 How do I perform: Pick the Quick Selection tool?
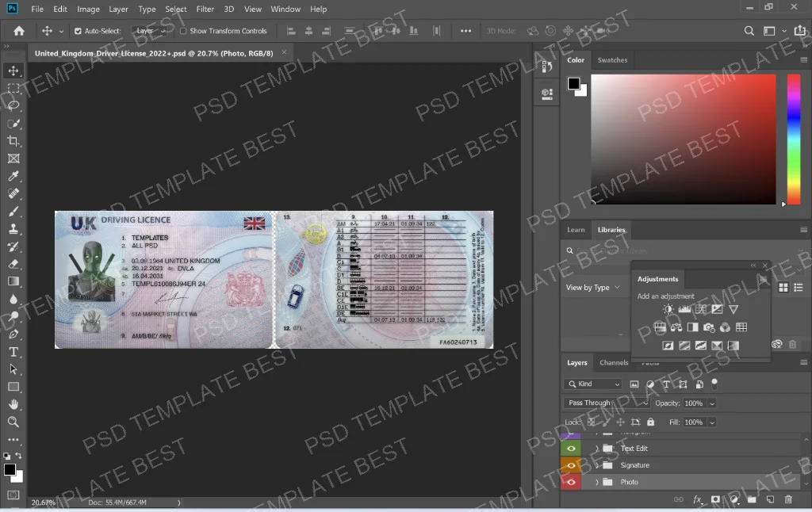pyautogui.click(x=13, y=123)
